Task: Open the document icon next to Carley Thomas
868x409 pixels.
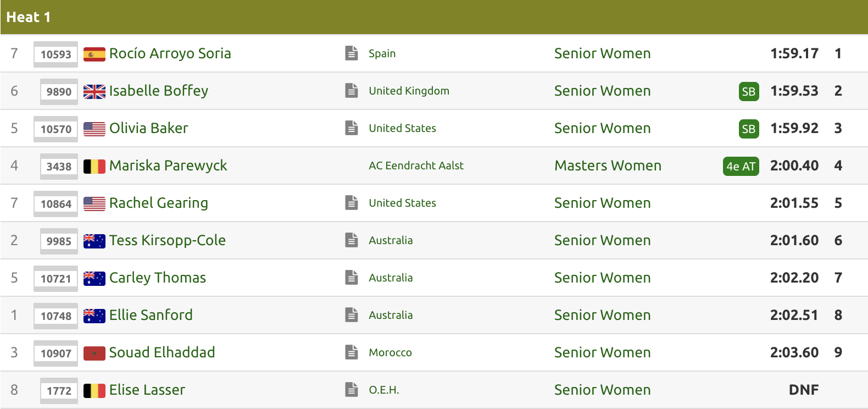Action: click(352, 278)
